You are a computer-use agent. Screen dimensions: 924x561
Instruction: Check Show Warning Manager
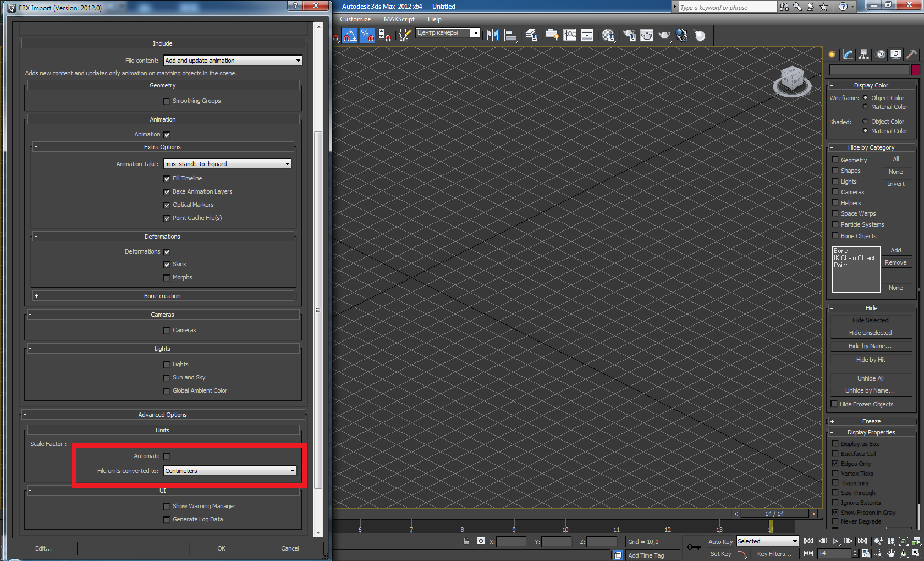coord(167,507)
